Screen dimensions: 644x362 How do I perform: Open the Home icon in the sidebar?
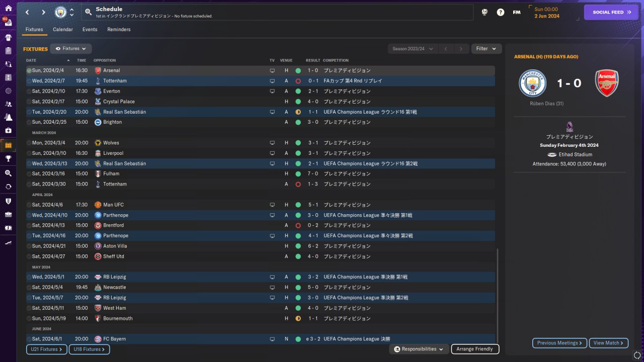[8, 9]
